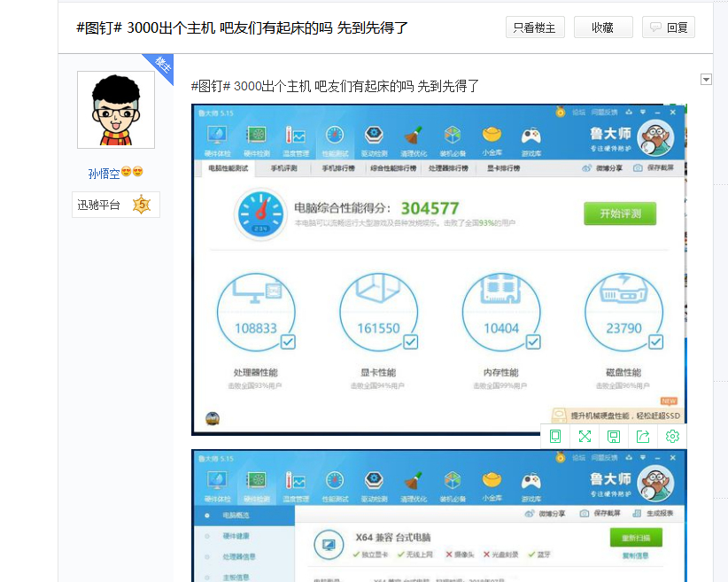Switch to 手机评测 tab
Image resolution: width=728 pixels, height=582 pixels.
click(x=284, y=168)
